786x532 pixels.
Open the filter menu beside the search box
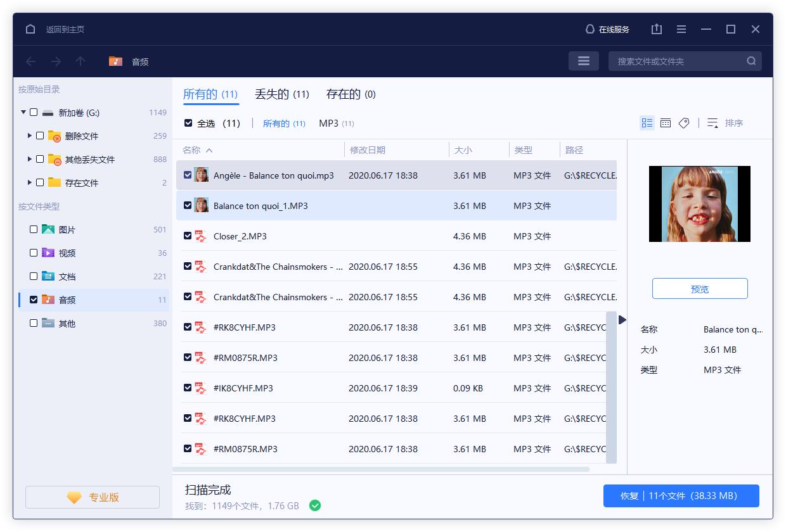point(583,61)
